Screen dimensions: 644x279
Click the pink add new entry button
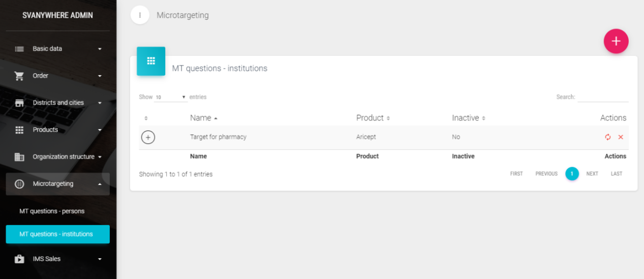616,41
